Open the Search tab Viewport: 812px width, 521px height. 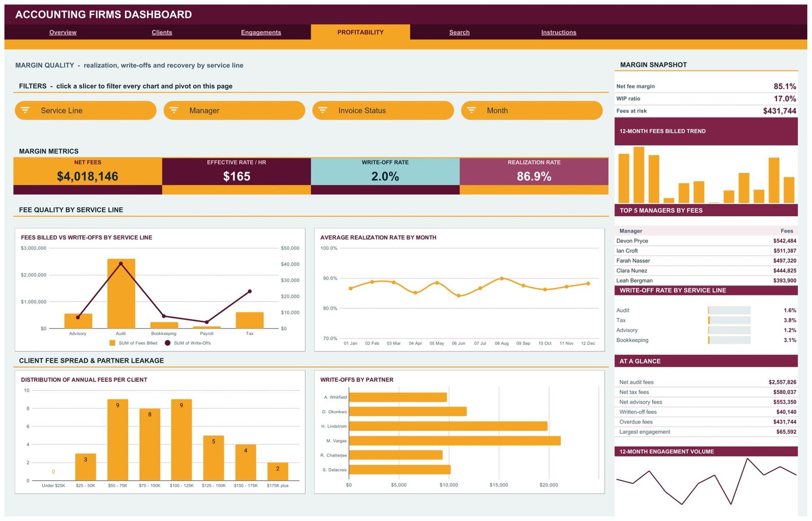click(459, 32)
